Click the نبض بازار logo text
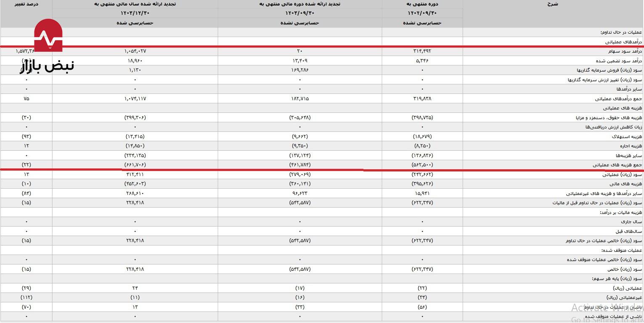The width and height of the screenshot is (644, 323). pos(47,67)
